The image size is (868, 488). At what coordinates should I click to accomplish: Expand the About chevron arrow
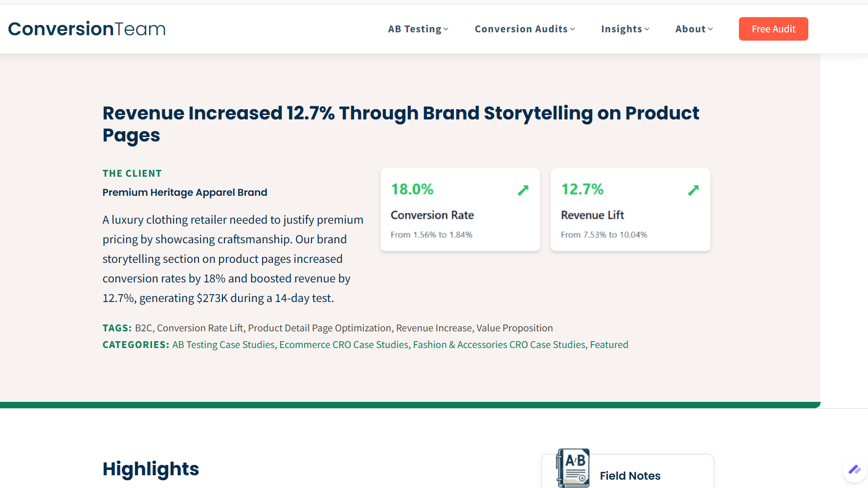click(710, 29)
